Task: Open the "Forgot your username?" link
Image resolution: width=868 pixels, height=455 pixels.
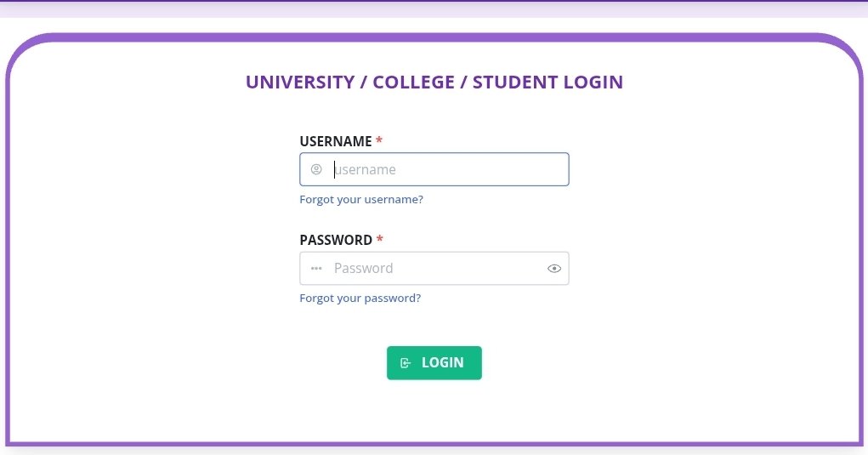Action: pyautogui.click(x=361, y=200)
